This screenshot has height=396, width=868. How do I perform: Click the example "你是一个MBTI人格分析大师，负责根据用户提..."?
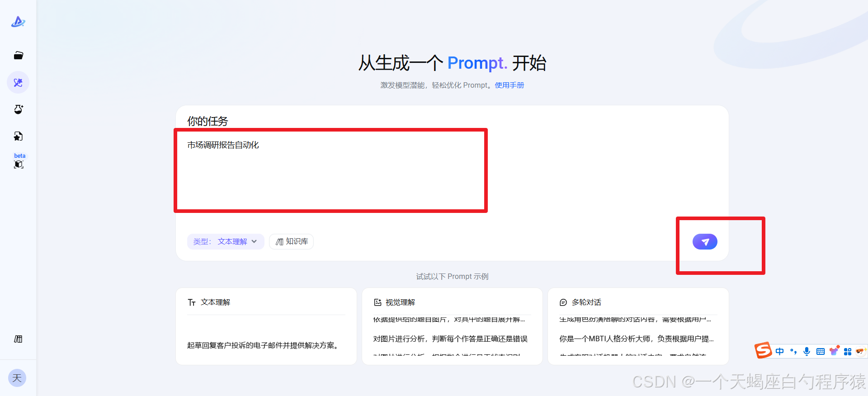637,339
